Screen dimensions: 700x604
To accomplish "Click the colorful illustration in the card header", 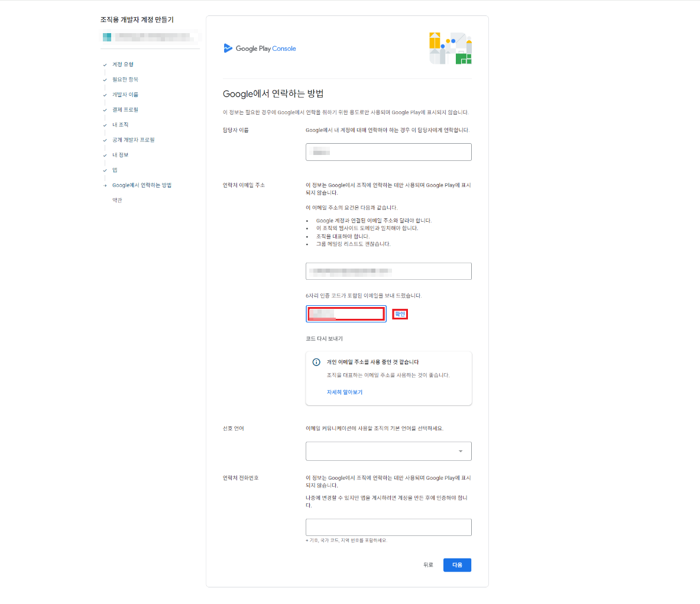I will (451, 49).
